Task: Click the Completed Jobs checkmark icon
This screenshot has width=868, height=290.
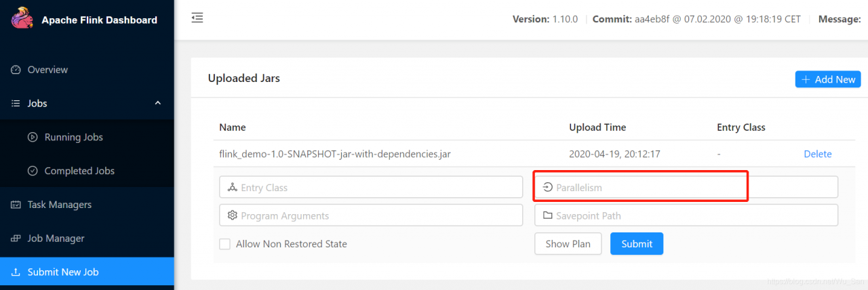Action: pos(33,171)
